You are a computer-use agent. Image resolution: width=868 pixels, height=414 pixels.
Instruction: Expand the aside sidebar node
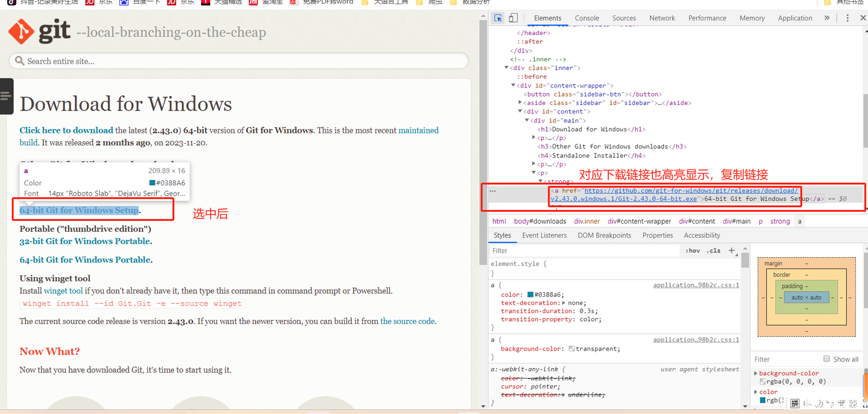pyautogui.click(x=520, y=103)
